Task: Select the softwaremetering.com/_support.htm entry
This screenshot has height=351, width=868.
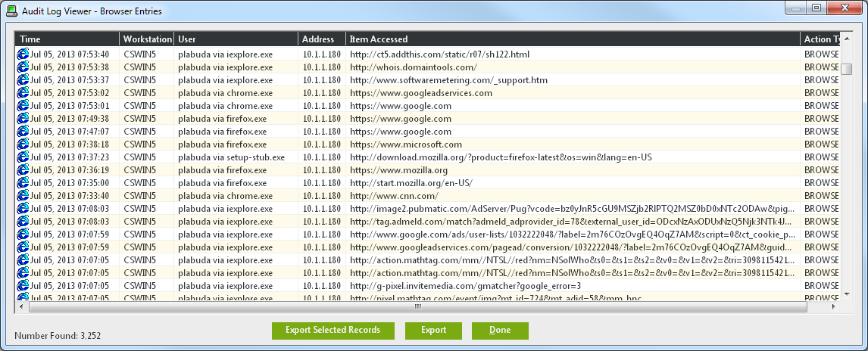Action: click(449, 80)
